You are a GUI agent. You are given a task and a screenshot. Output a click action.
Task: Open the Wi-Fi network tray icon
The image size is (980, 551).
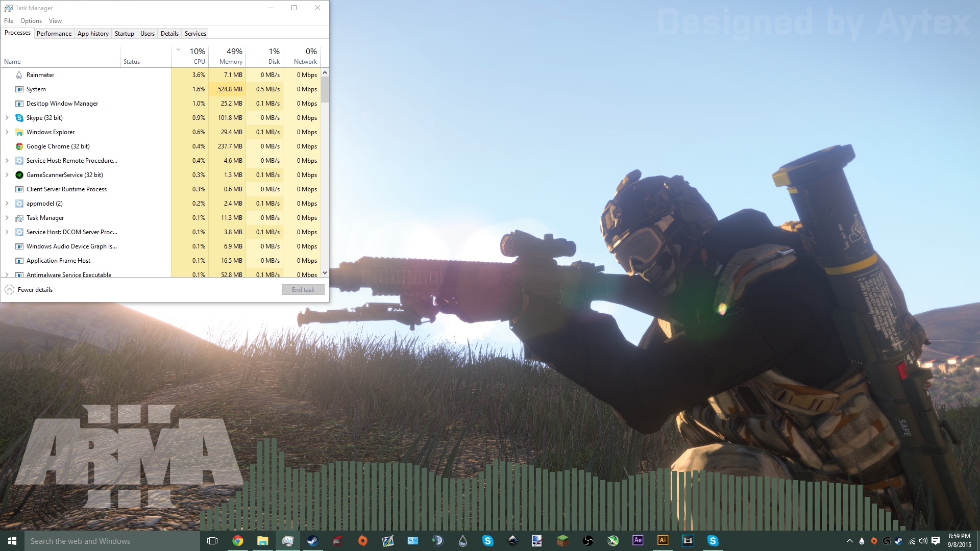pos(912,541)
